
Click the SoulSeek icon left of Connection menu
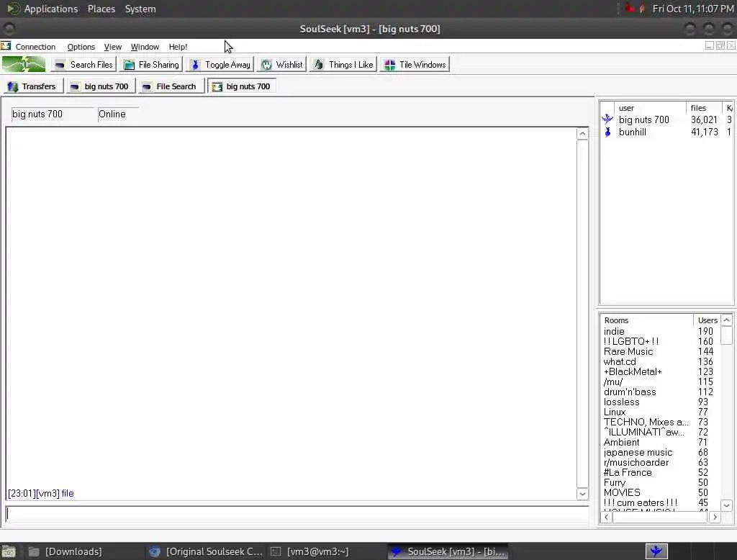point(6,45)
